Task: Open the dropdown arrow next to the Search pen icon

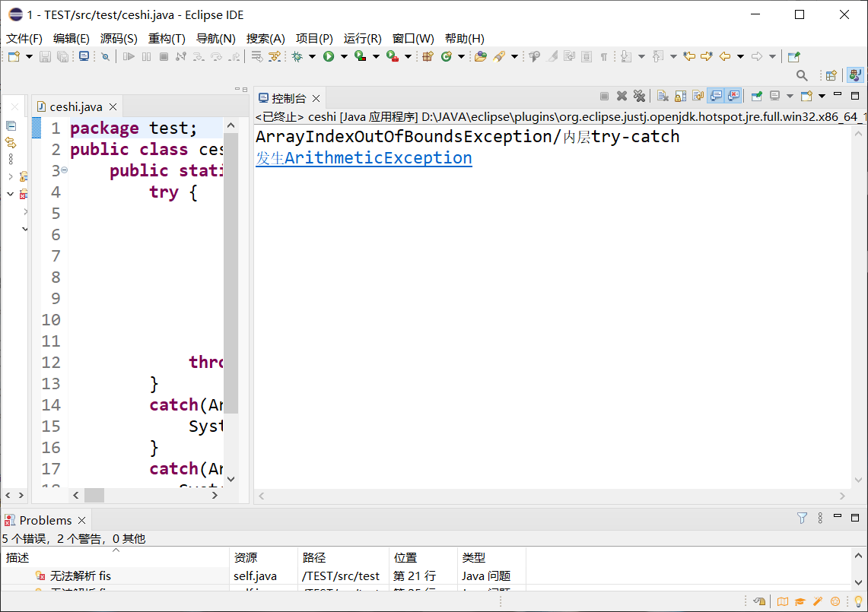Action: click(514, 56)
